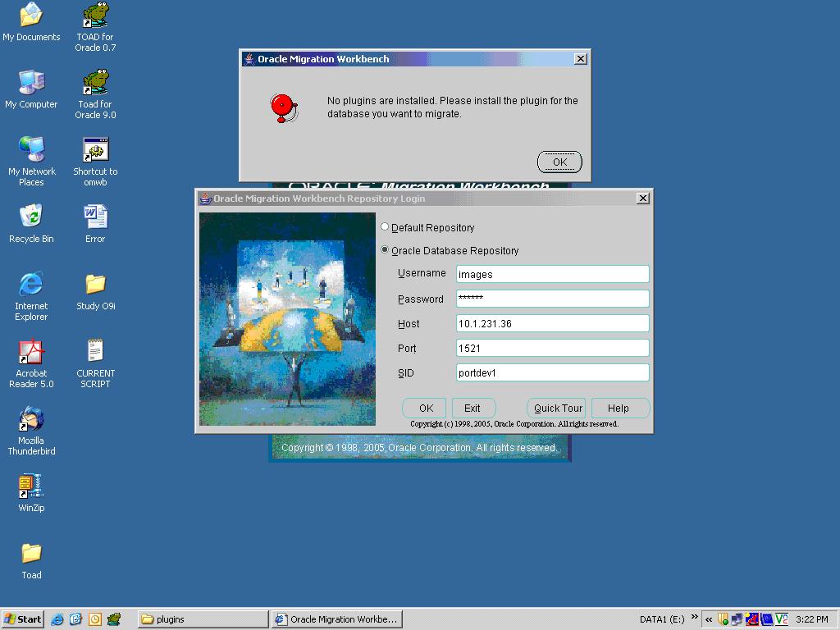The width and height of the screenshot is (840, 630).
Task: Focus the Username input field
Action: pos(552,274)
